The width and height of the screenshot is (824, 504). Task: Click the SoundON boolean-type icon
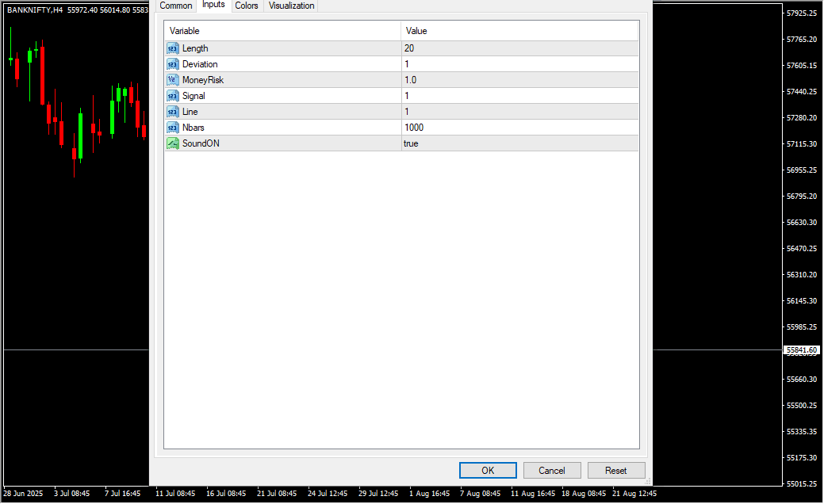coord(172,143)
